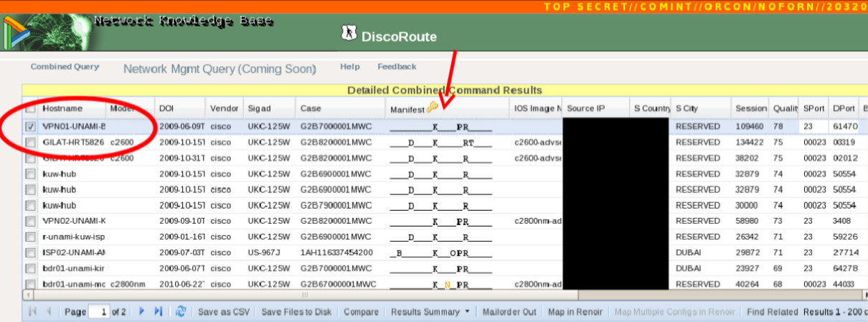Toggle the select-all checkbox in header
Viewport: 868px width, 322px height.
[x=30, y=108]
